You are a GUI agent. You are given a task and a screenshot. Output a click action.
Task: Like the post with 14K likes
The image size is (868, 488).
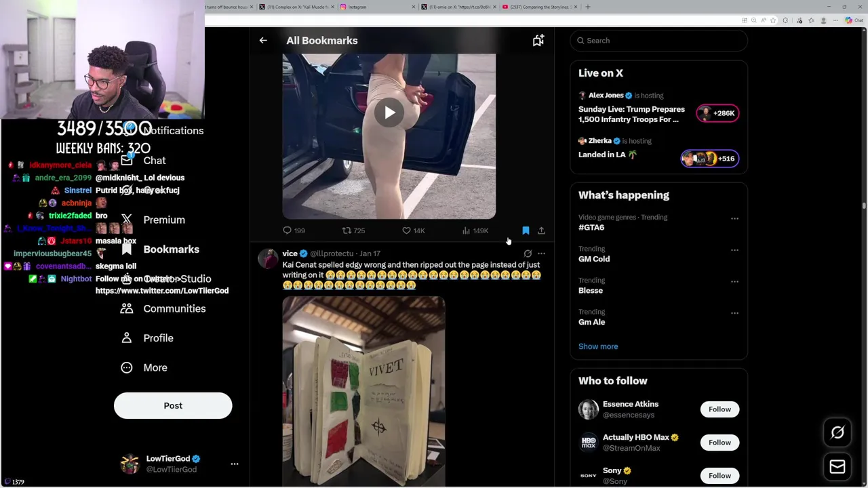click(413, 231)
